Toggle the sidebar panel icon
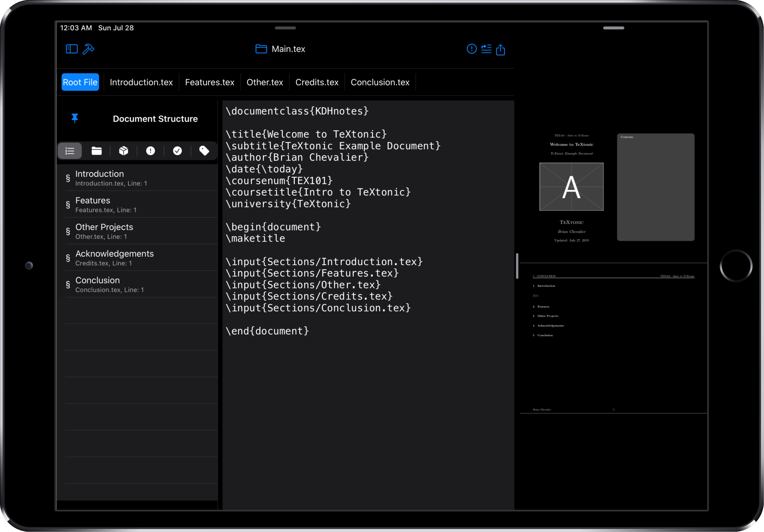Viewport: 764px width, 532px height. 71,49
